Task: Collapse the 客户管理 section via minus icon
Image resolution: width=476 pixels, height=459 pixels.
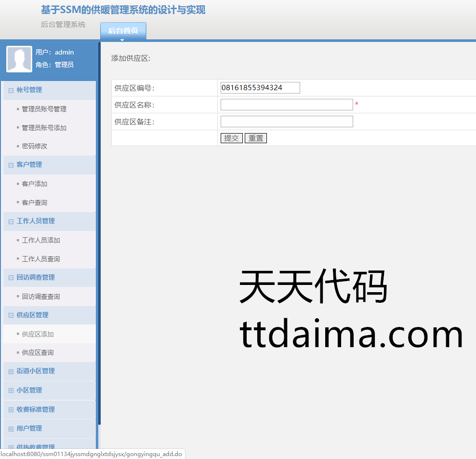Action: [11, 165]
